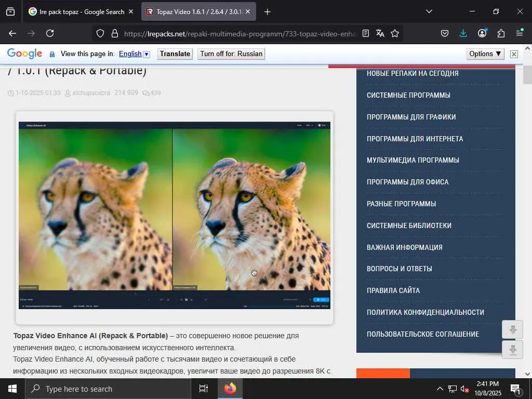532x399 pixels.
Task: Reload the page with the refresh icon
Action: (x=50, y=33)
